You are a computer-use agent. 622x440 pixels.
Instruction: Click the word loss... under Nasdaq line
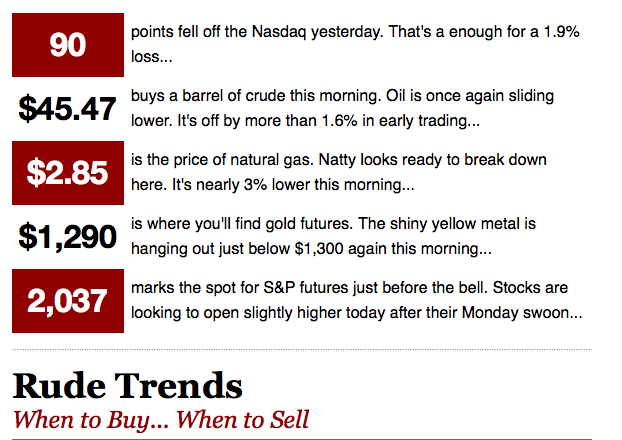[x=152, y=57]
